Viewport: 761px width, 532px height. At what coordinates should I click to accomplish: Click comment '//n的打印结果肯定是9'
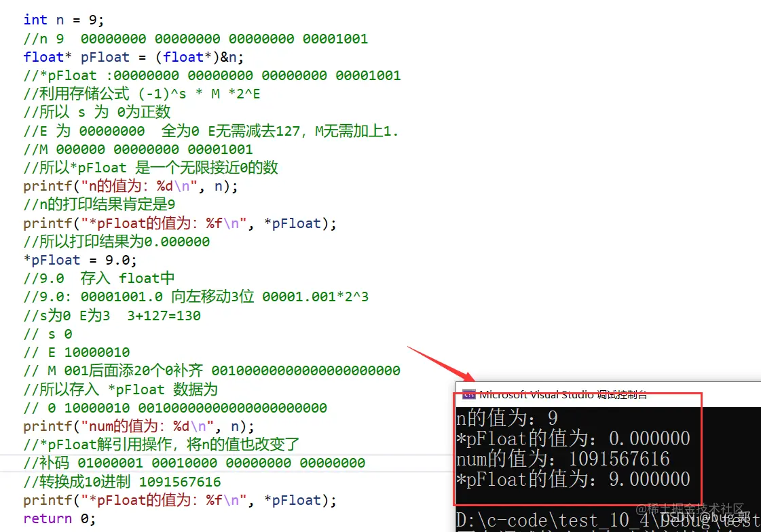pos(99,204)
